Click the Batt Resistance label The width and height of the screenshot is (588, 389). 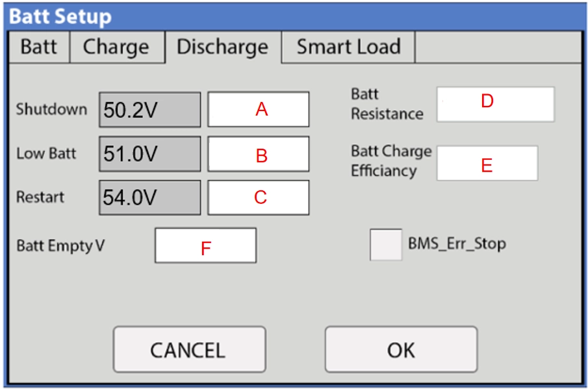[x=387, y=104]
